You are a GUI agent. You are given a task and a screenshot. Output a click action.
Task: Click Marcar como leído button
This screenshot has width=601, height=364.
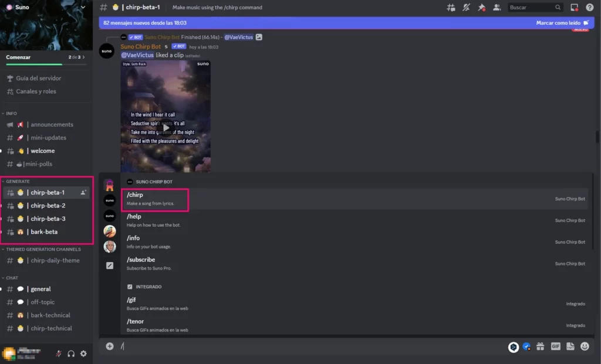pyautogui.click(x=562, y=23)
